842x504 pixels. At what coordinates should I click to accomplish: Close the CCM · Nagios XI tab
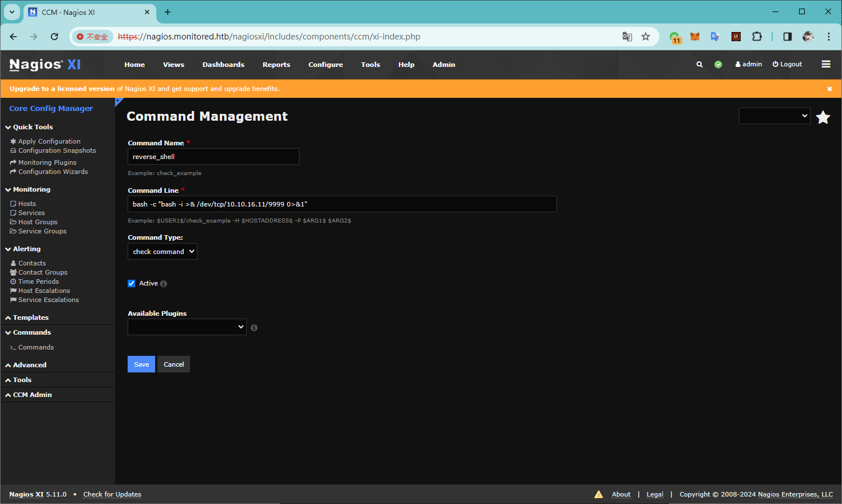[x=147, y=12]
